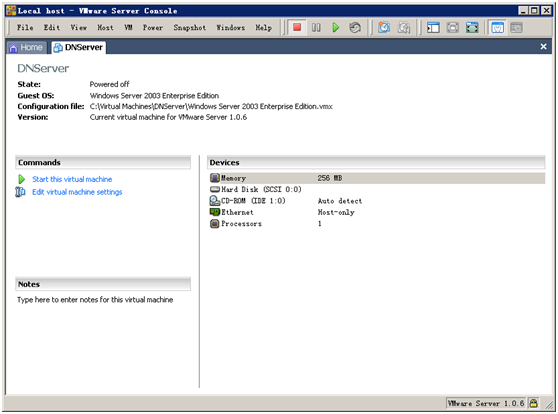Take a snapshot using the toolbar icon

[x=384, y=27]
